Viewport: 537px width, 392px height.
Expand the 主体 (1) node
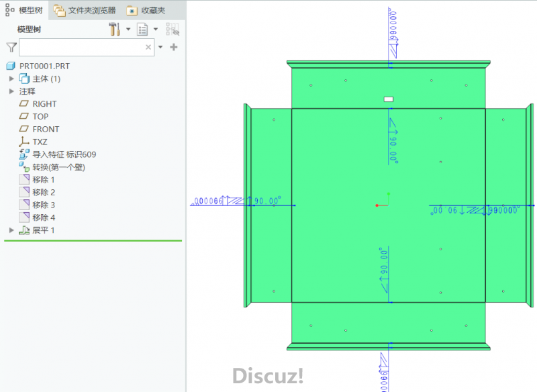(11, 79)
